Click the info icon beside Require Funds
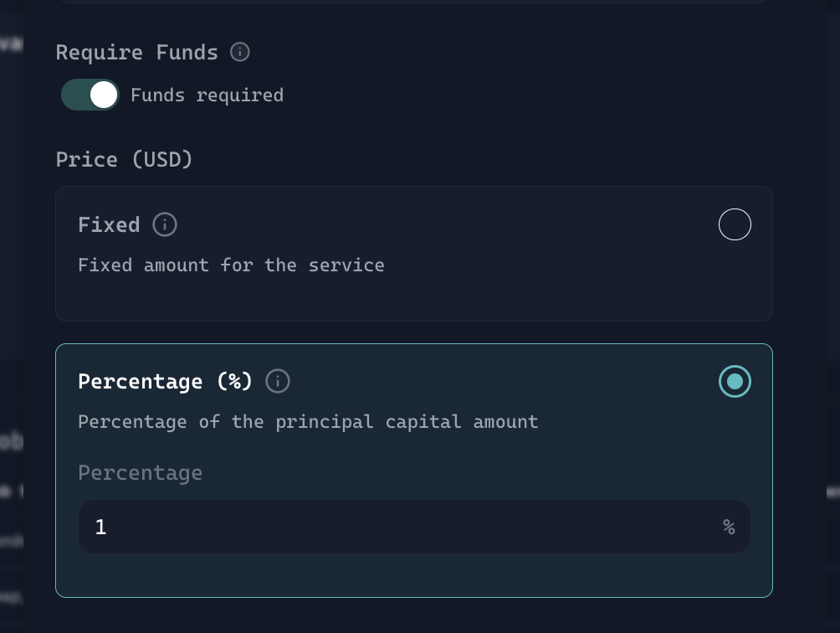Viewport: 840px width, 633px height. [240, 52]
